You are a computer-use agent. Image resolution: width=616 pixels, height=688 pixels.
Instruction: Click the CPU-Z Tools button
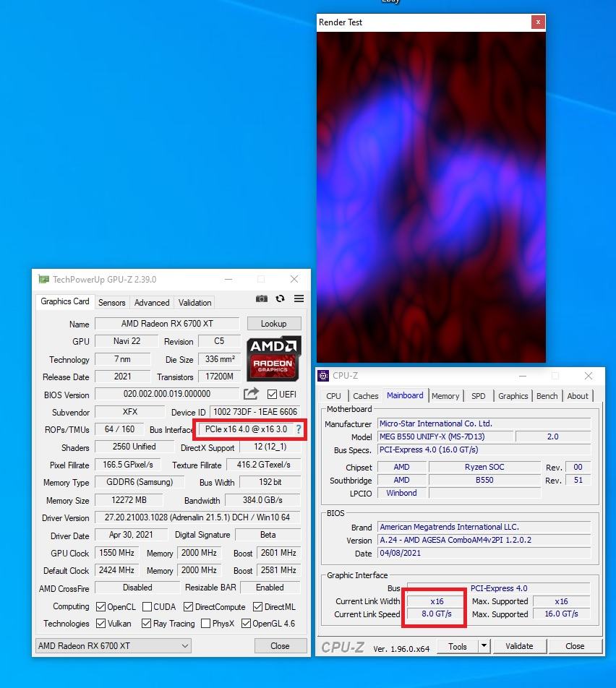(457, 646)
